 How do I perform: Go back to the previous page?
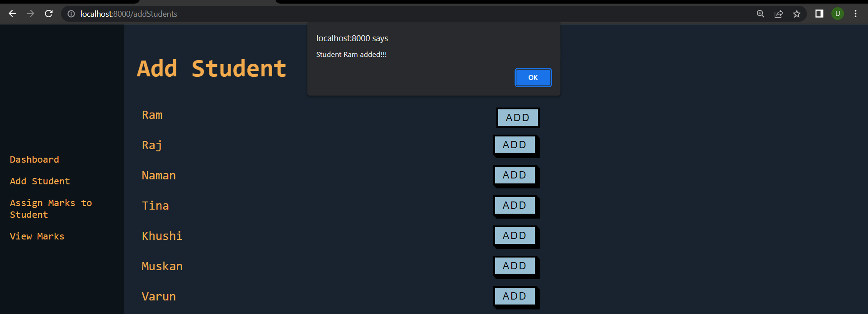click(12, 14)
